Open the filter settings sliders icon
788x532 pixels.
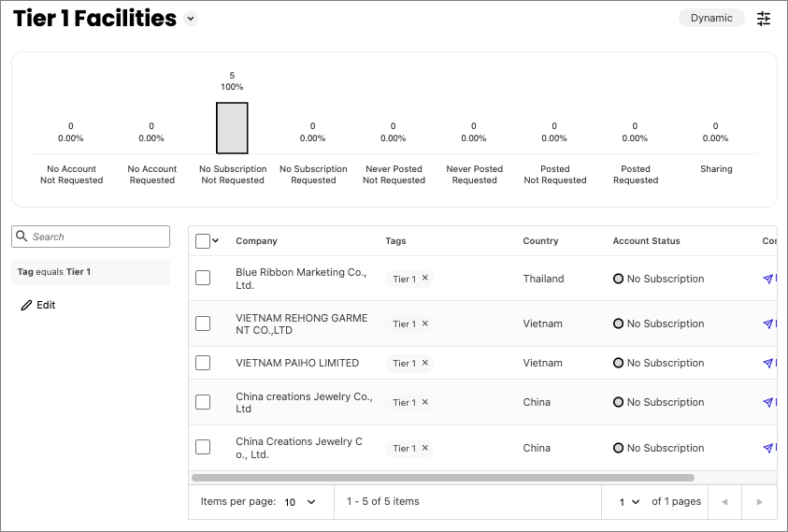764,19
